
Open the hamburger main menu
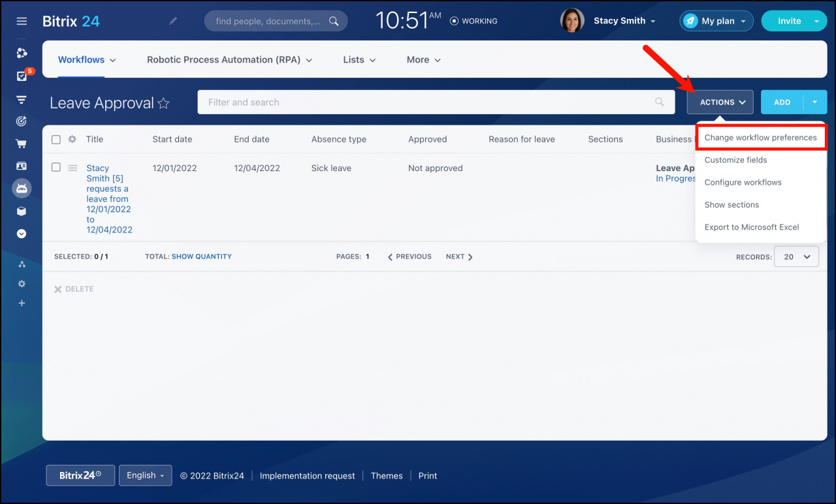pyautogui.click(x=22, y=21)
